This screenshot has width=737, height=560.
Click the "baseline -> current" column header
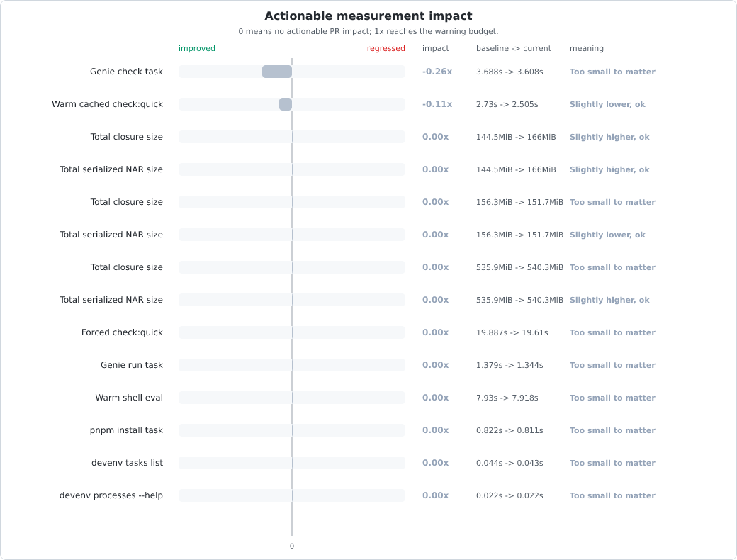514,48
